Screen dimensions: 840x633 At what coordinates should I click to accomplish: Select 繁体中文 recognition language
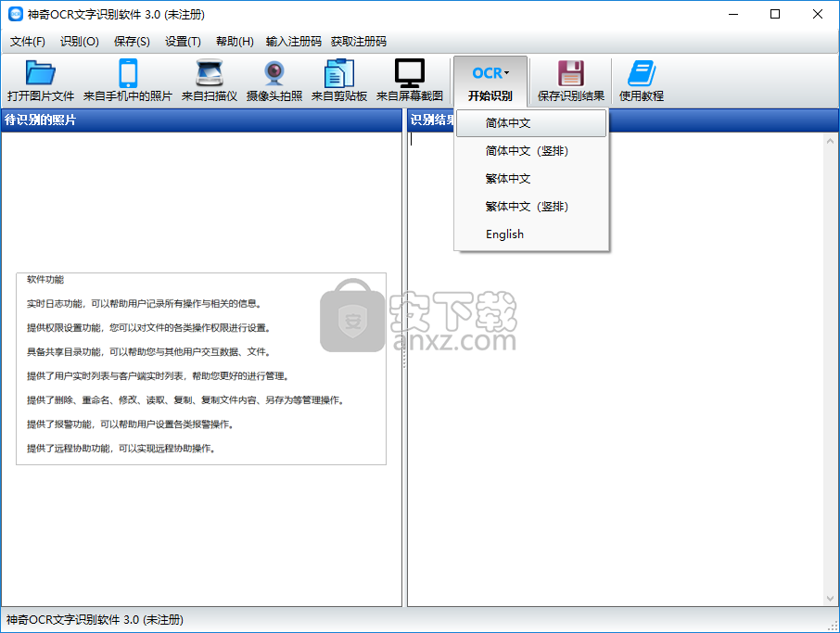(x=531, y=179)
